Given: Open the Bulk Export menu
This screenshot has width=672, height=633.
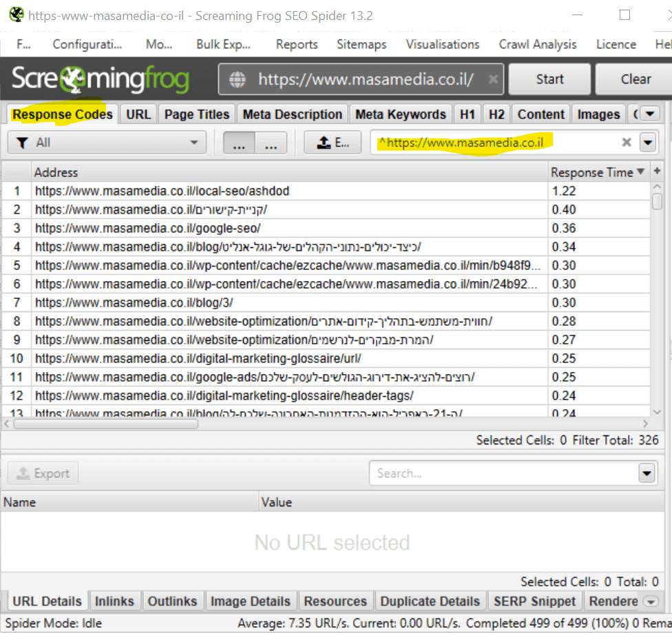Looking at the screenshot, I should pyautogui.click(x=223, y=44).
